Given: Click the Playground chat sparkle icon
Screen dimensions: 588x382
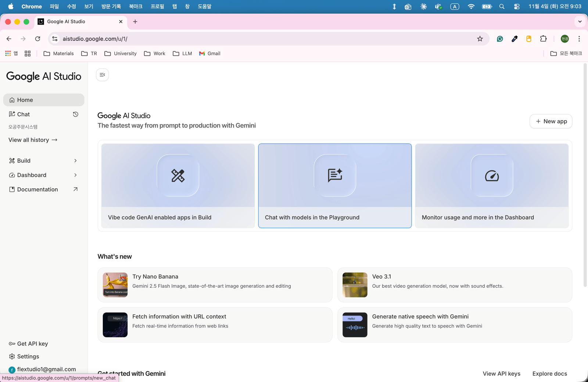Looking at the screenshot, I should pos(335,176).
